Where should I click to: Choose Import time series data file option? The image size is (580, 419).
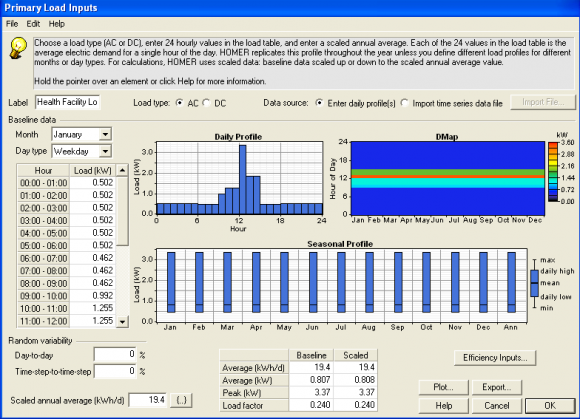tap(405, 103)
